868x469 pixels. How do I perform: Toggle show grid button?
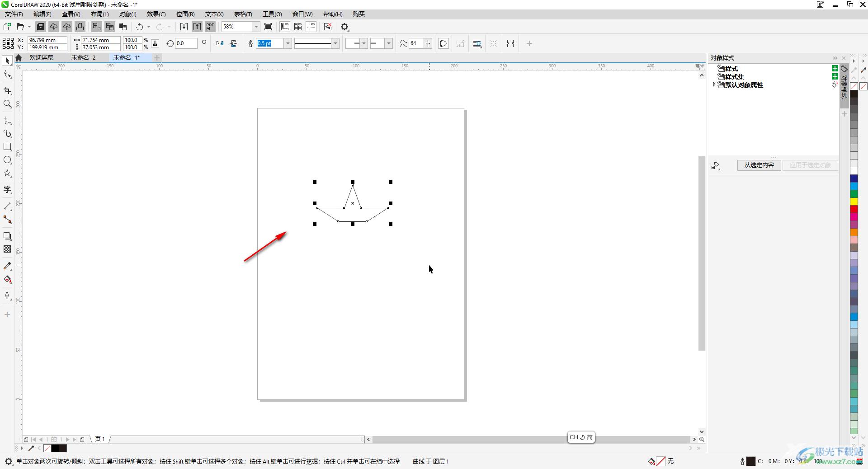(x=298, y=27)
